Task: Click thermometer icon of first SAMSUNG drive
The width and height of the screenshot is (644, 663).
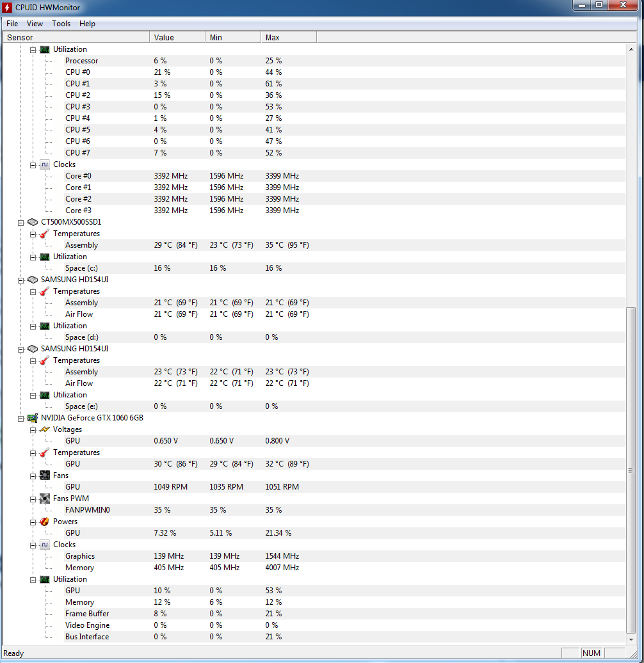Action: [45, 291]
